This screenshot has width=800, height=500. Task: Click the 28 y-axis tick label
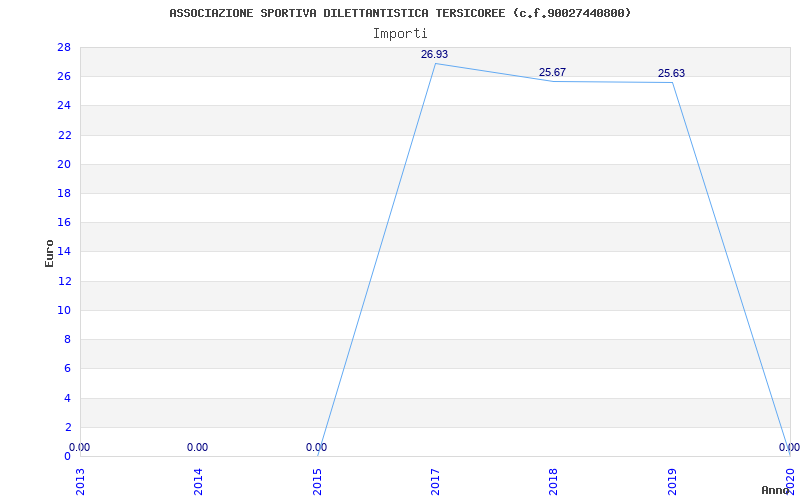coord(64,47)
